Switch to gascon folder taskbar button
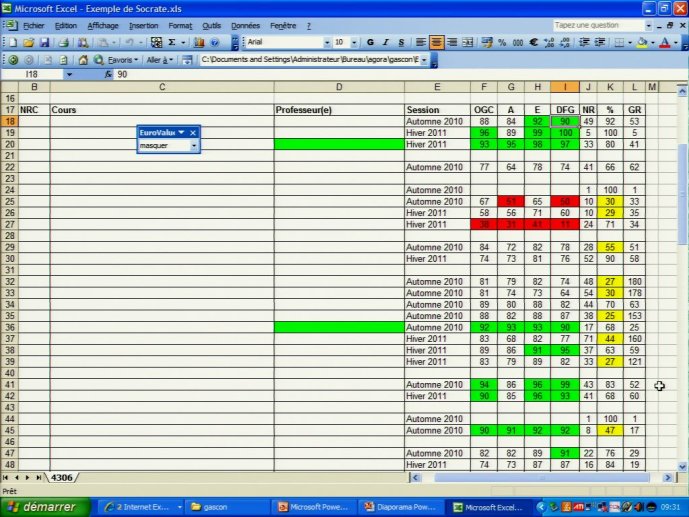This screenshot has width=689, height=517. (226, 507)
